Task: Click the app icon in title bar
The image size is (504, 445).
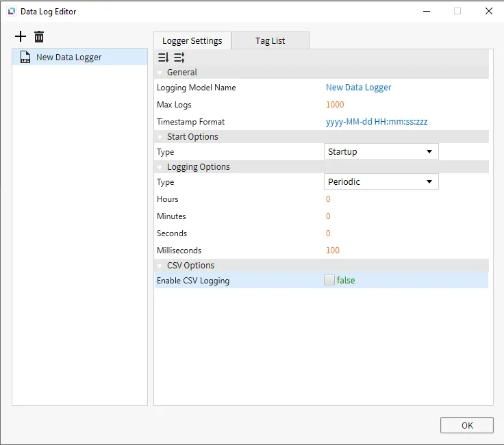Action: point(11,11)
